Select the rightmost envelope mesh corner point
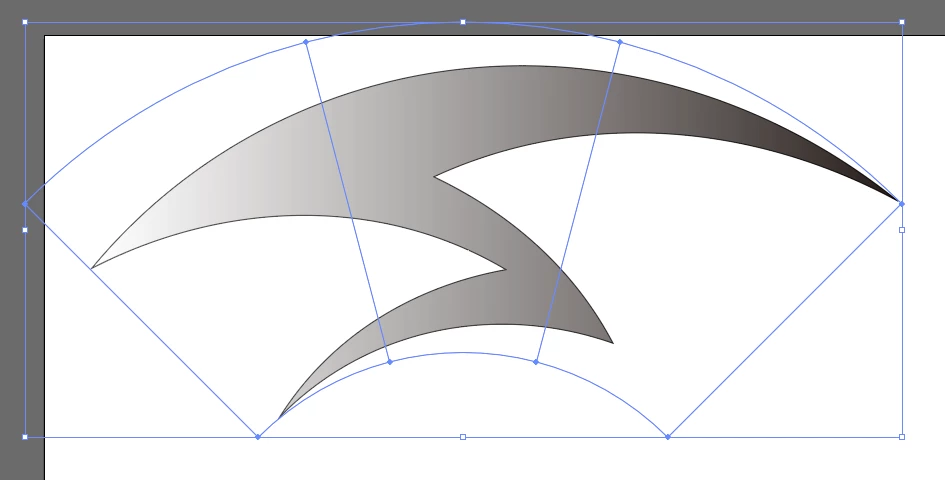 902,204
